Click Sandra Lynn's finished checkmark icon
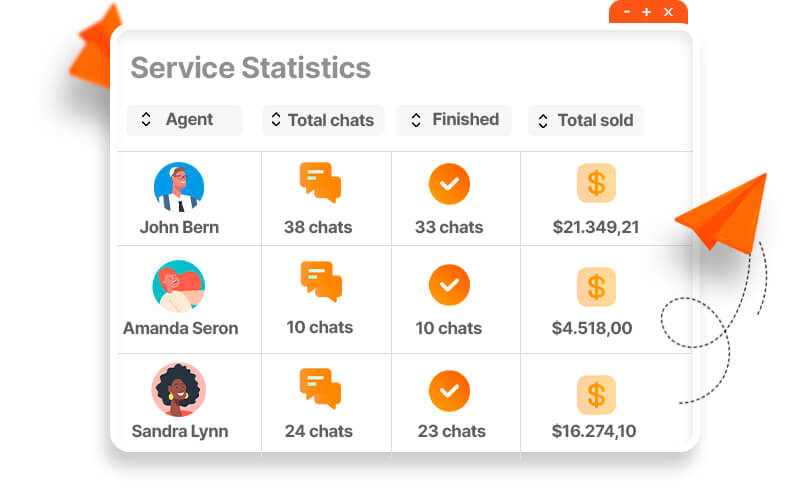810x500 pixels. click(x=449, y=390)
